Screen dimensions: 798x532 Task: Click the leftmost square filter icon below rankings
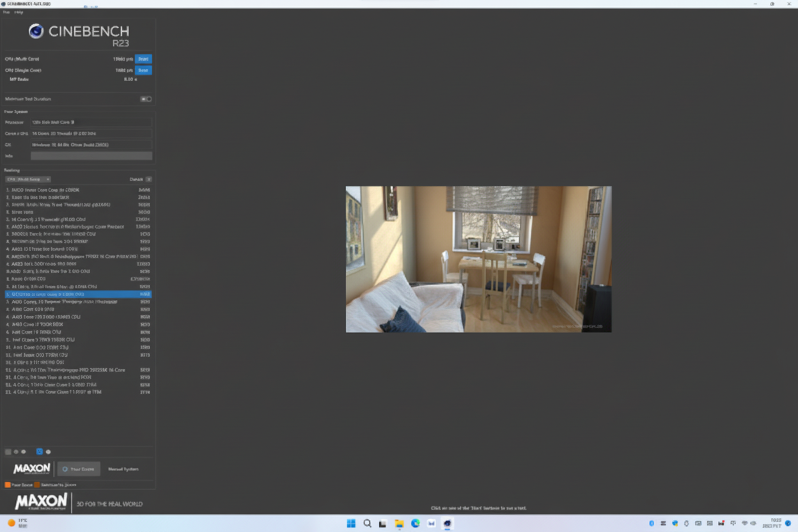(8, 451)
